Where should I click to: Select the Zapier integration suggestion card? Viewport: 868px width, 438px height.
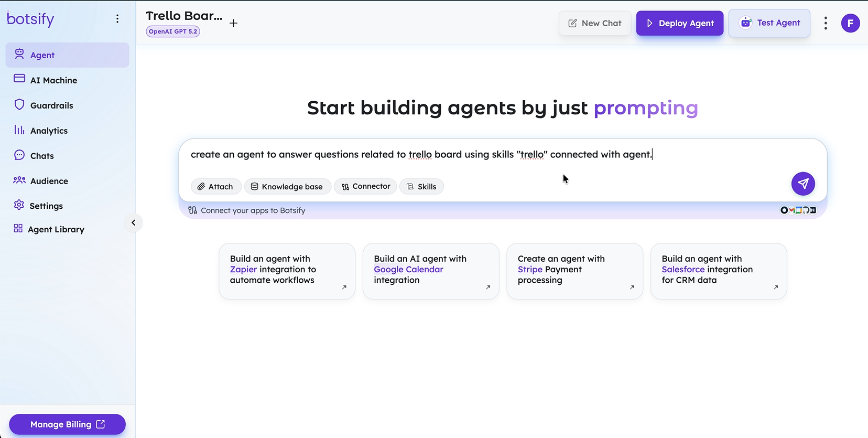point(287,271)
